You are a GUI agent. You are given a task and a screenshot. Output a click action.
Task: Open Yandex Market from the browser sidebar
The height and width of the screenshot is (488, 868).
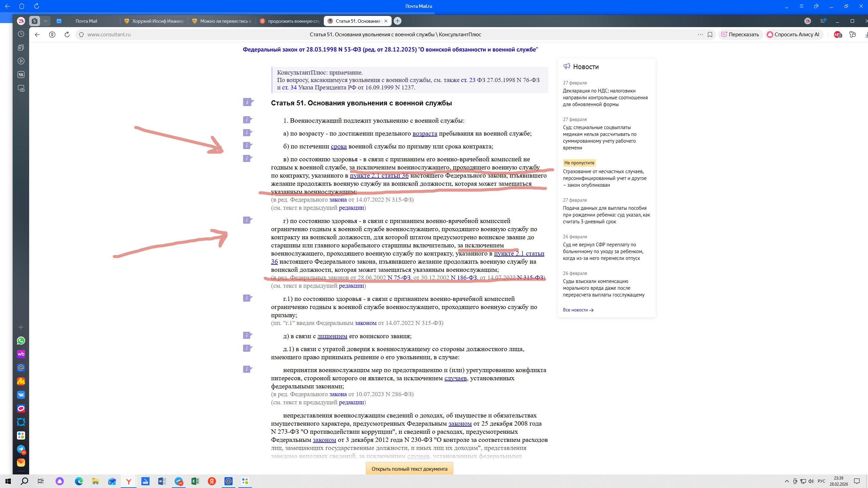coord(21,381)
